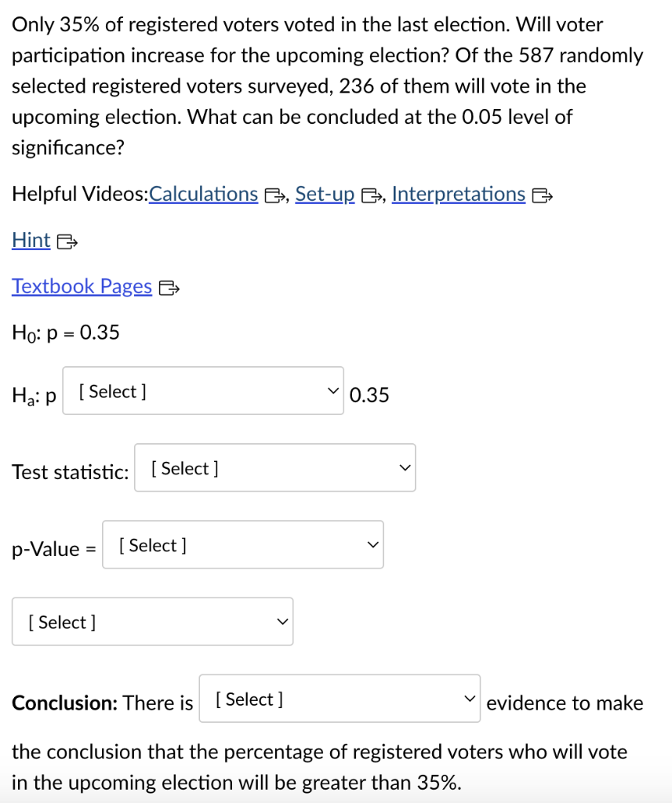The height and width of the screenshot is (803, 672).
Task: Open the external-link icon beside Interpretations
Action: click(540, 196)
